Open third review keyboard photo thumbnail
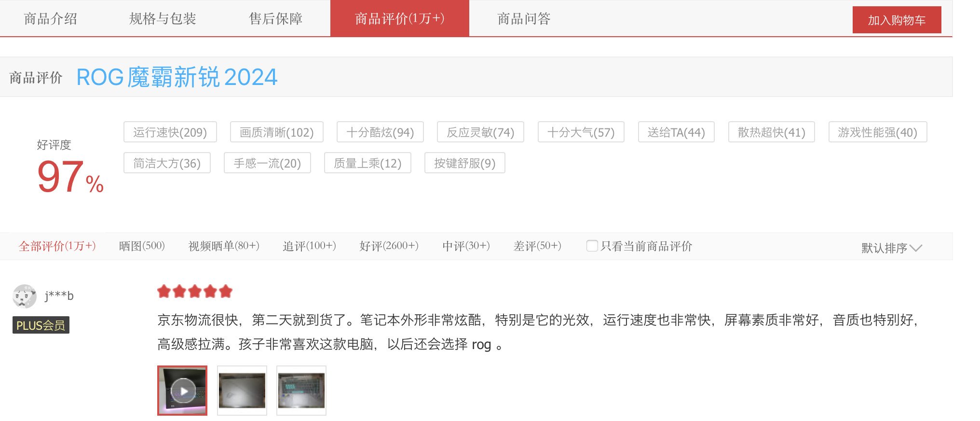This screenshot has height=421, width=980. [x=301, y=391]
